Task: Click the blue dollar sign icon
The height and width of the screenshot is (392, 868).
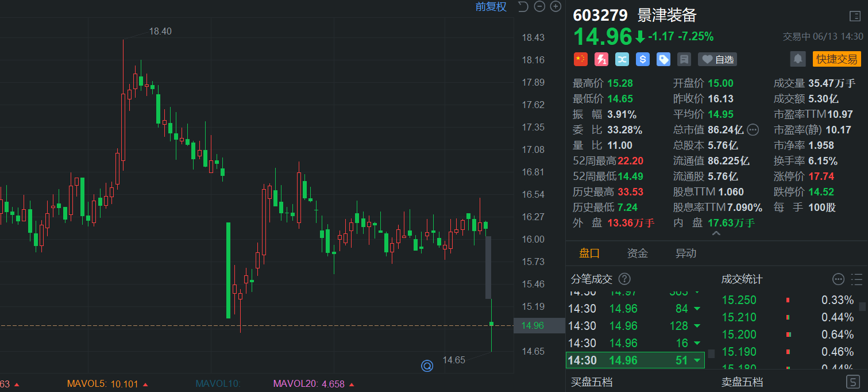Action: click(643, 59)
